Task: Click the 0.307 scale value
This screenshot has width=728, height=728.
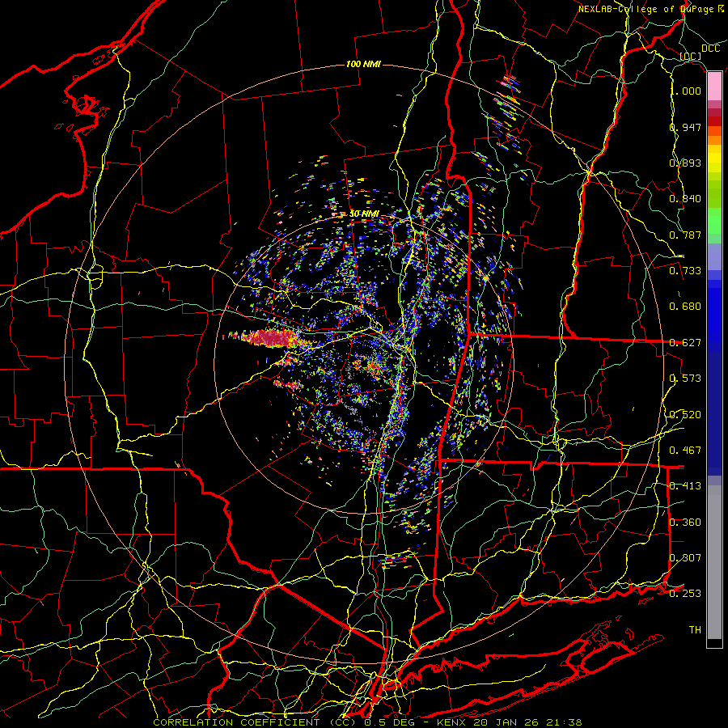Action: (685, 558)
